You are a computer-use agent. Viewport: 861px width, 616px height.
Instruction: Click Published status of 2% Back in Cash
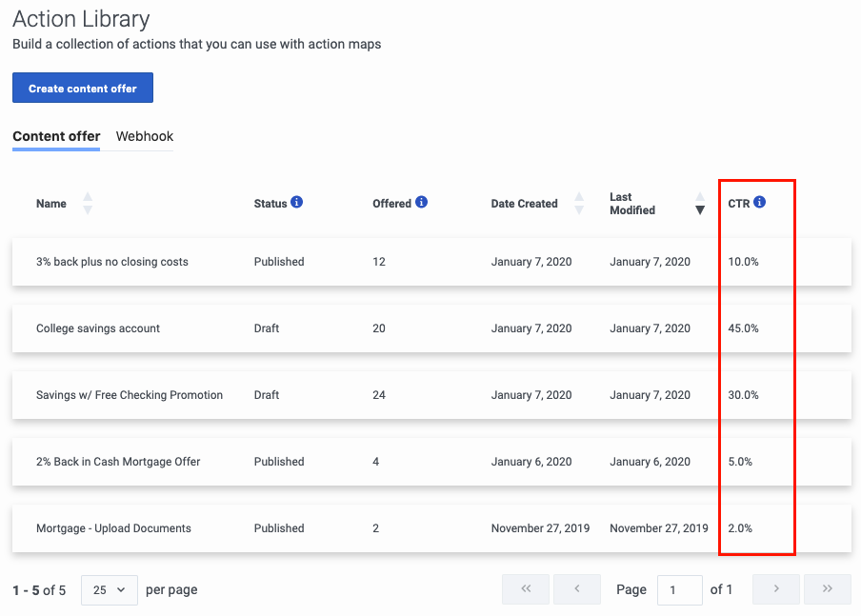click(x=279, y=462)
